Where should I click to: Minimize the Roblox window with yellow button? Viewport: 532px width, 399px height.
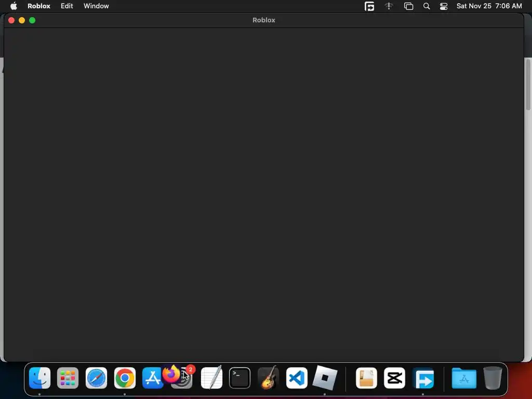point(22,20)
